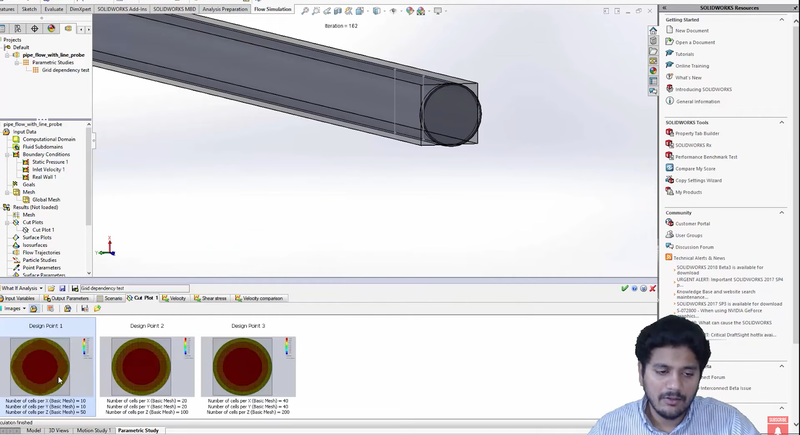Switch to the Flow Simulation ribbon tab
Screen dimensions: 800x435
tap(272, 9)
